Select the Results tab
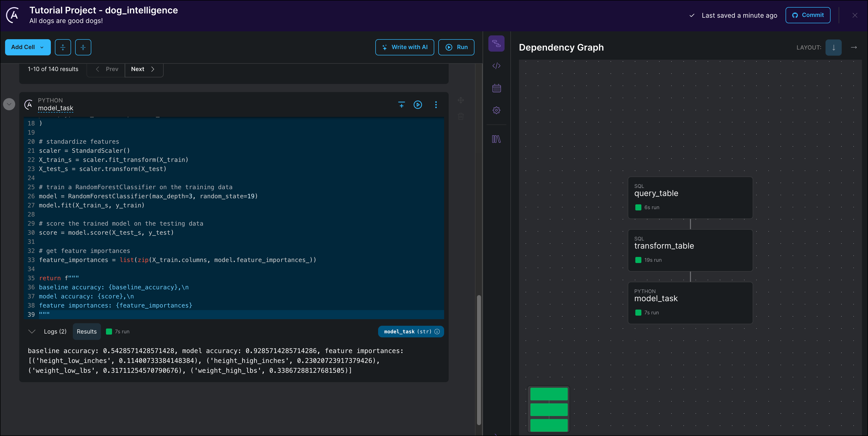 pyautogui.click(x=86, y=332)
